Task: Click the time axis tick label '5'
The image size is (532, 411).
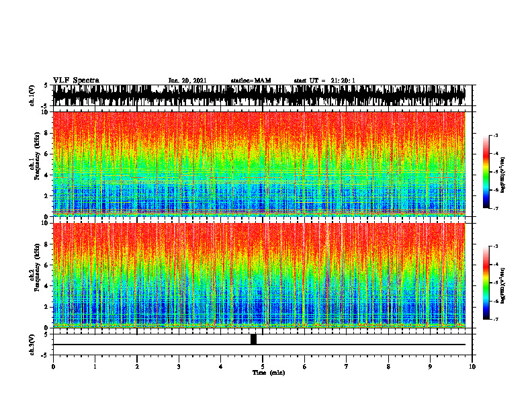Action: coord(263,367)
